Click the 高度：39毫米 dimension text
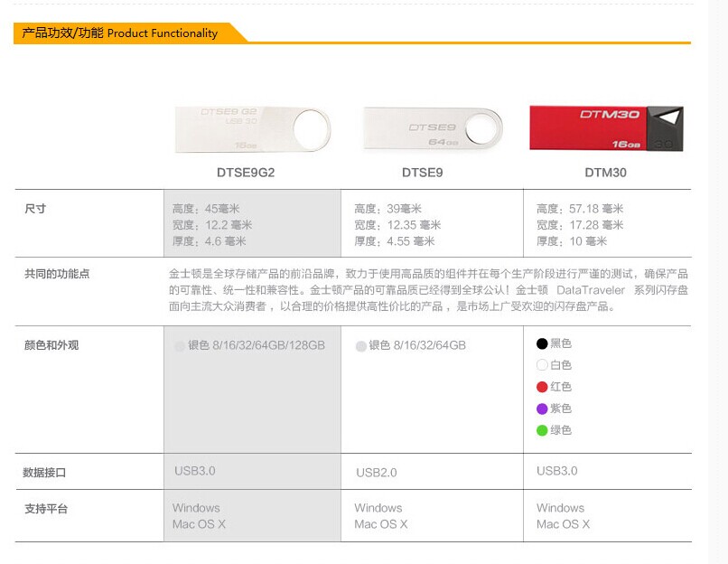This screenshot has width=728, height=564. 388,209
